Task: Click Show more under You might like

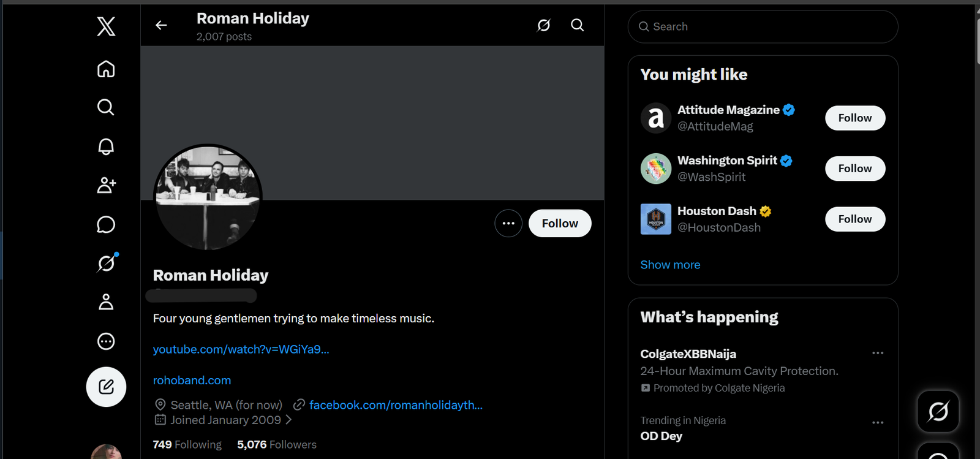Action: click(670, 265)
